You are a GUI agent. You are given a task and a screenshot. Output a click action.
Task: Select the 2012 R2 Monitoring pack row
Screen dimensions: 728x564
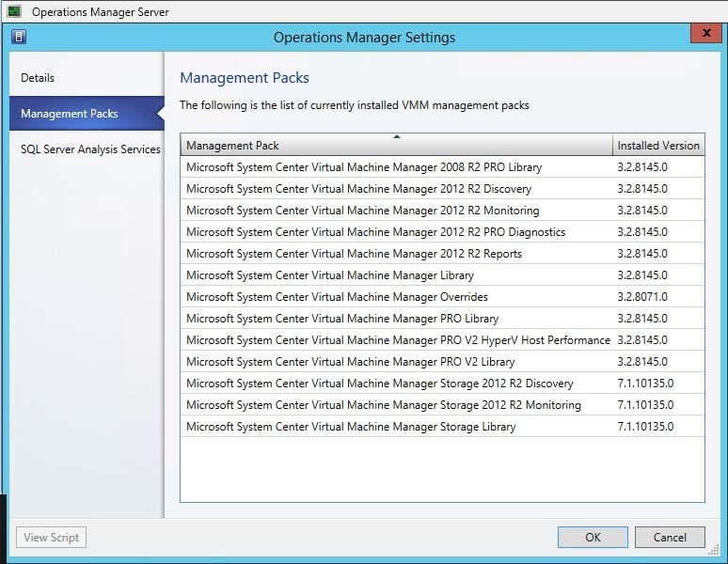click(442, 211)
